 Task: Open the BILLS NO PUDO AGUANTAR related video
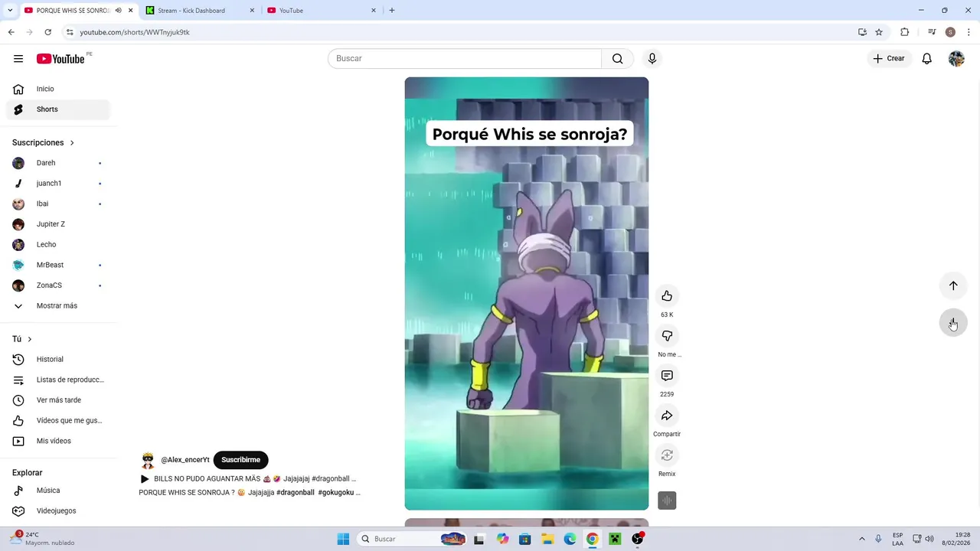(x=248, y=479)
